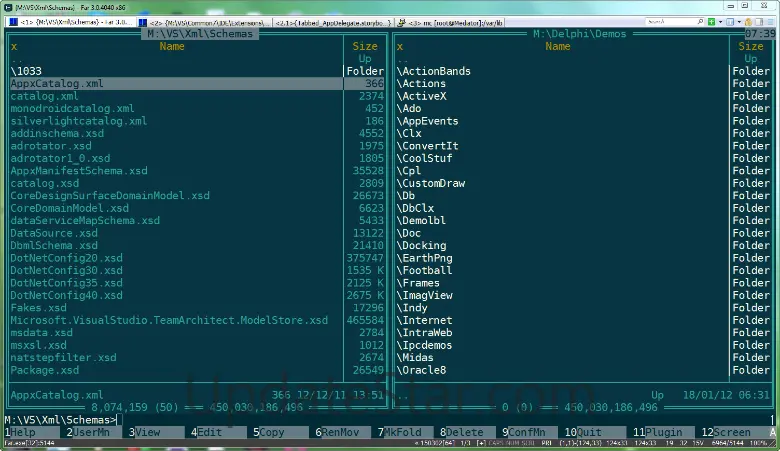780x451 pixels.
Task: Click the Name column header in right panel
Action: [x=558, y=46]
